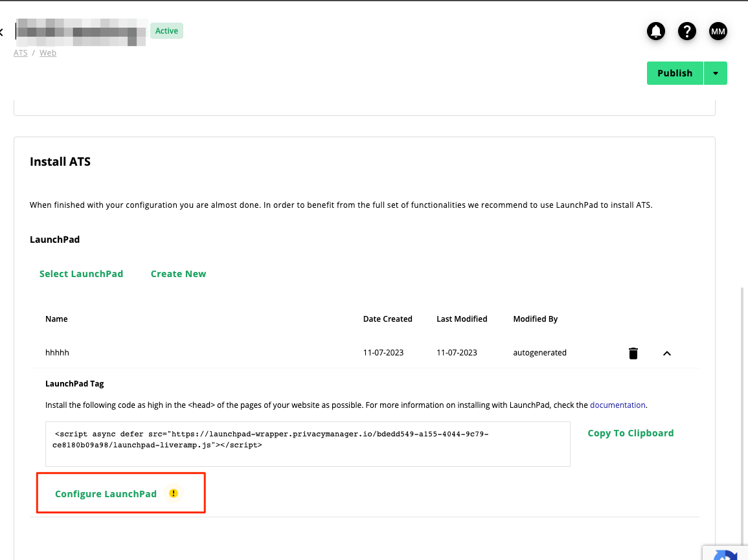Click the Last Modified column header
This screenshot has height=560, width=748.
coord(462,319)
